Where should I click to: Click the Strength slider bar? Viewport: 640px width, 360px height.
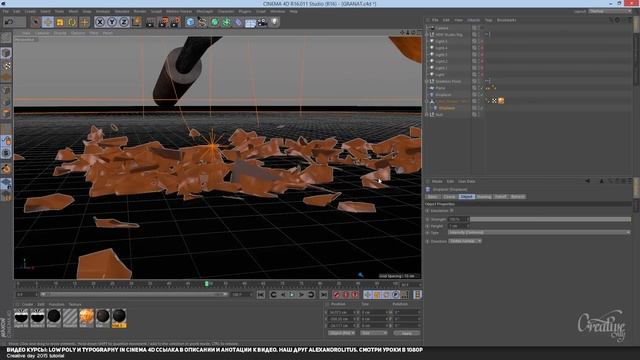tap(550, 220)
